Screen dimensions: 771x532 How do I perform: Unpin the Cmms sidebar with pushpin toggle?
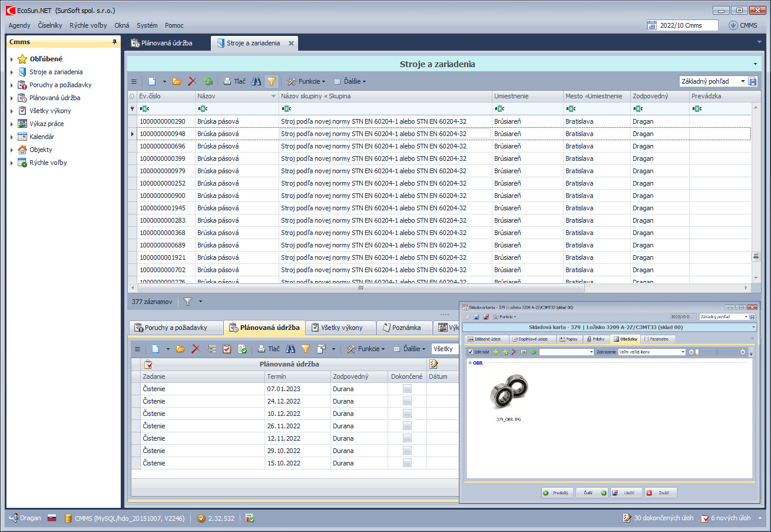coord(116,41)
